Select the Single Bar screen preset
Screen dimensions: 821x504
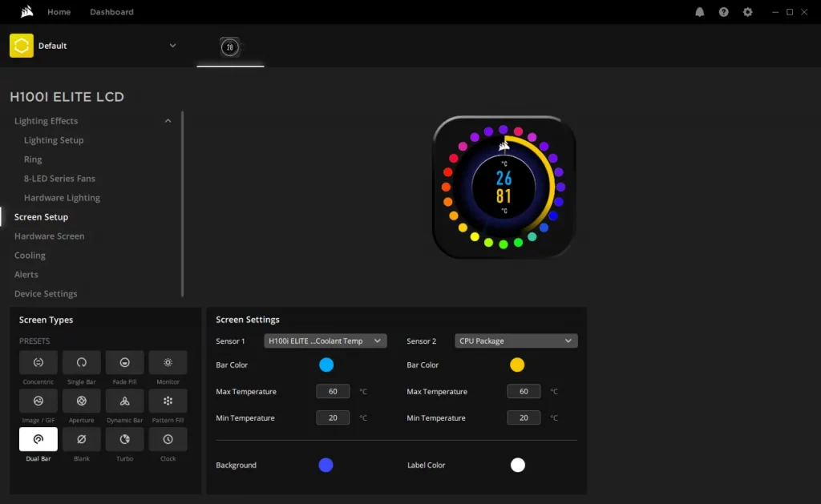(81, 363)
